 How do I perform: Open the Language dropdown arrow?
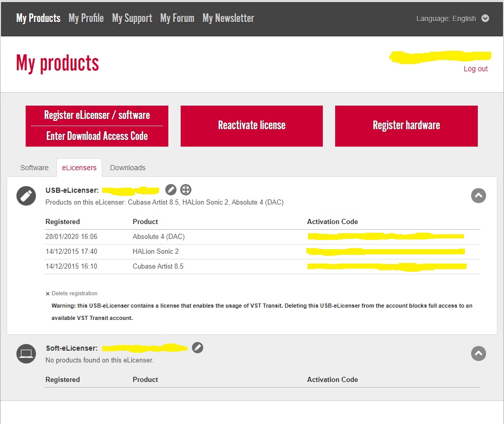485,18
